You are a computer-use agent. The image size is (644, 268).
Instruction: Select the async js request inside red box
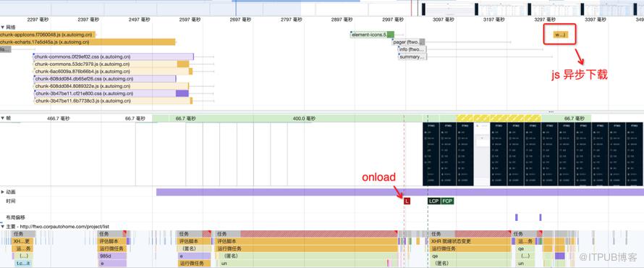pos(560,35)
